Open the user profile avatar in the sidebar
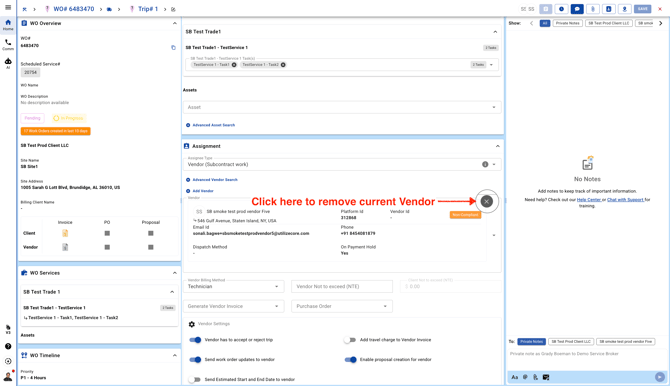 tap(8, 376)
